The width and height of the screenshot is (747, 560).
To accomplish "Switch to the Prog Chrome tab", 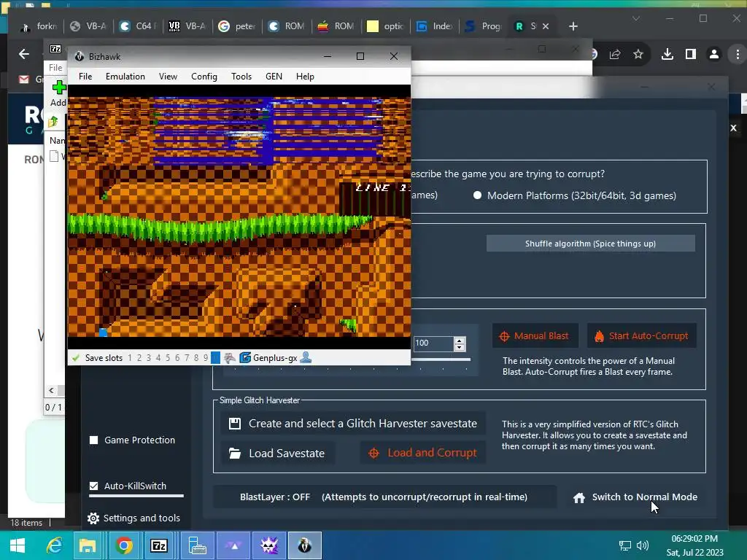I will 484,26.
